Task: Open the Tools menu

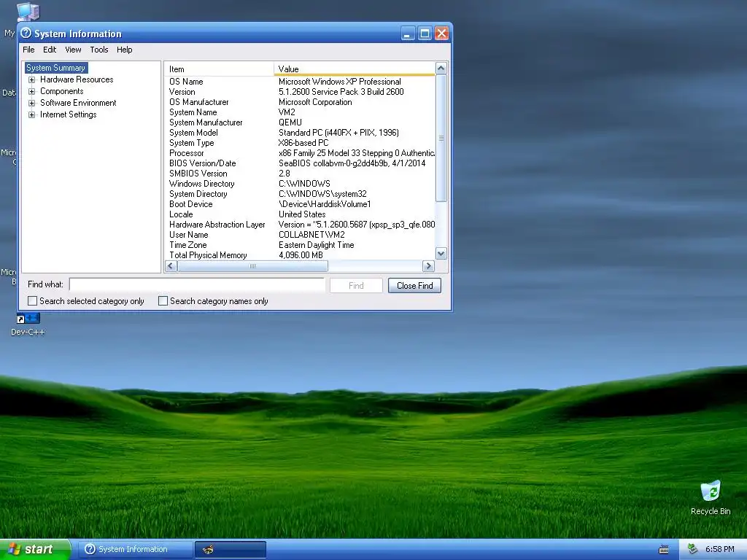Action: [x=99, y=50]
